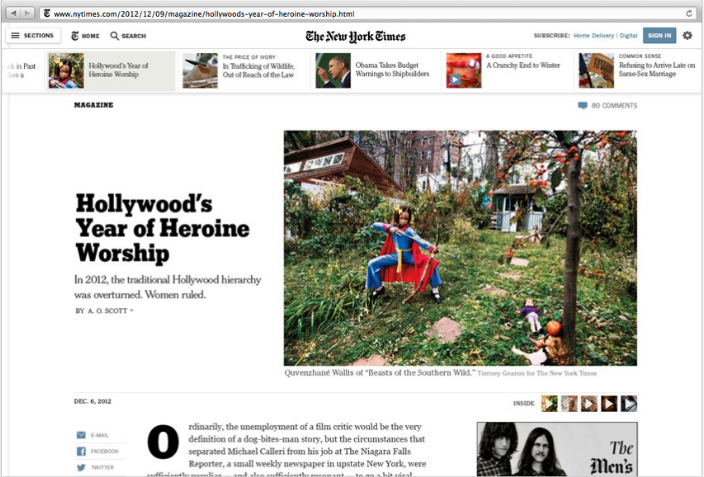Click the Sign In button
The width and height of the screenshot is (704, 477).
[659, 35]
